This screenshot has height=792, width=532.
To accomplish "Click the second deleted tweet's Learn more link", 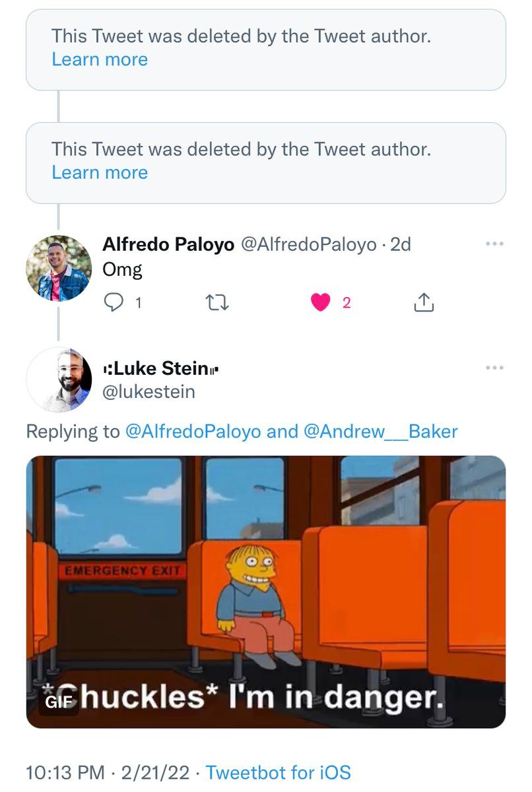I will point(100,173).
